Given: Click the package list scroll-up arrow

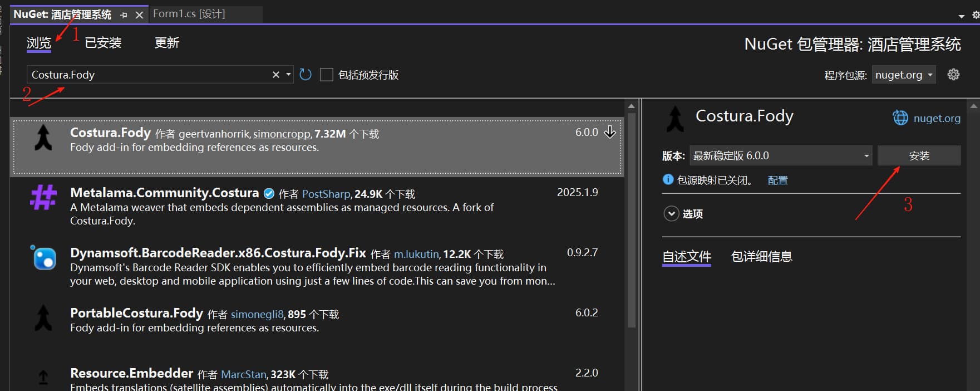Looking at the screenshot, I should tap(631, 106).
